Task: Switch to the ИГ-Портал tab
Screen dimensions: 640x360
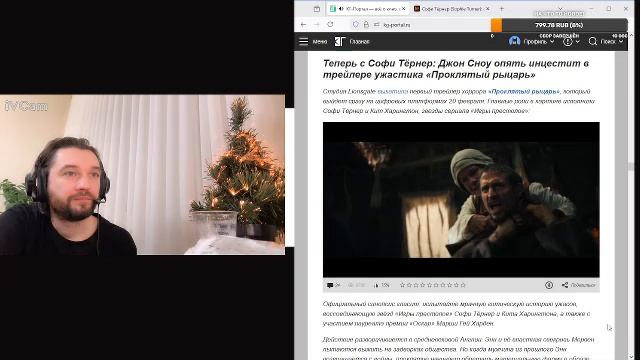Action: [x=367, y=9]
